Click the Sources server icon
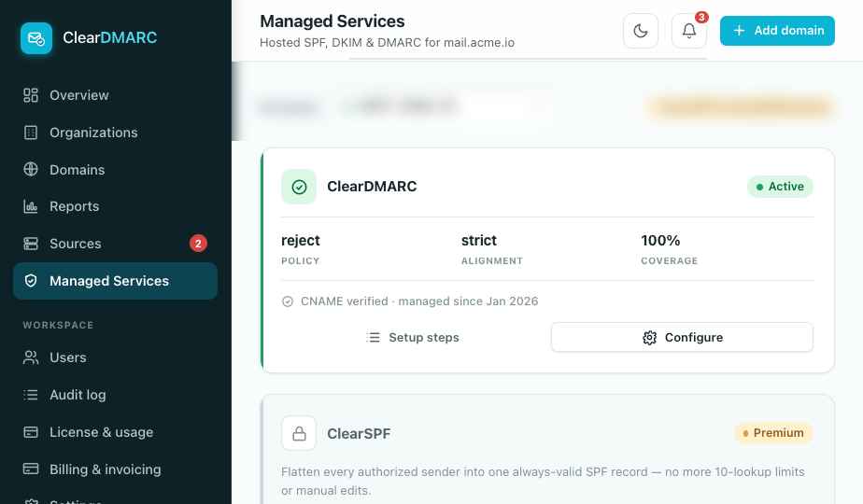Viewport: 863px width, 504px height. (x=31, y=244)
